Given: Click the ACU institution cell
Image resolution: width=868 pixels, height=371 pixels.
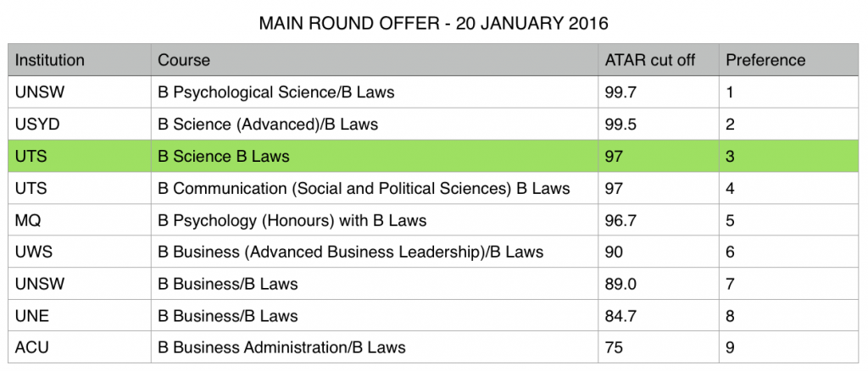Looking at the screenshot, I should 31,347.
